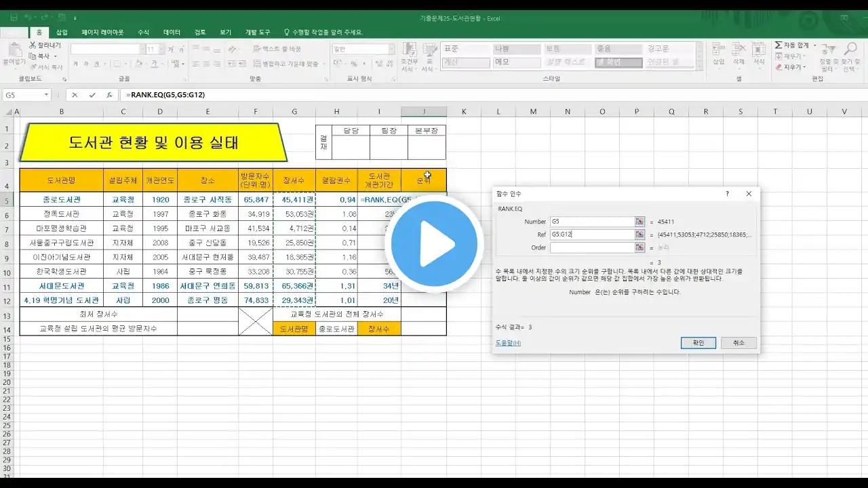This screenshot has width=868, height=488.
Task: Expand the cell styles gallery arrow
Action: pos(700,66)
